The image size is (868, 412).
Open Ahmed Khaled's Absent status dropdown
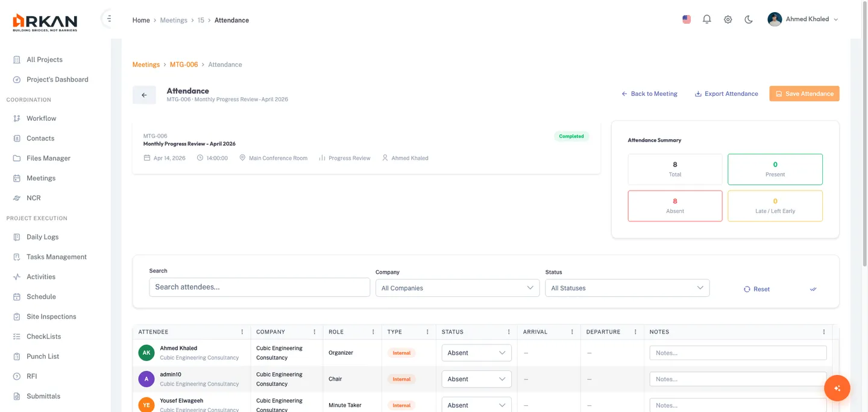(476, 353)
